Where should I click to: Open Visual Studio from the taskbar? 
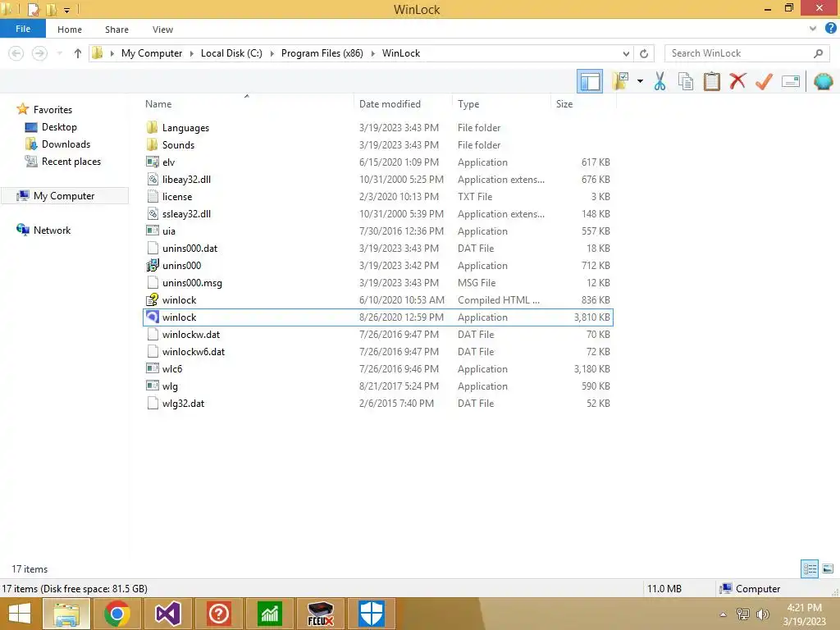tap(167, 614)
